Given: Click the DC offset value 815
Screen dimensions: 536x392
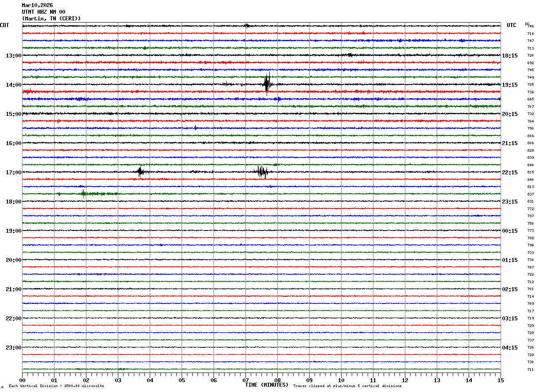Looking at the screenshot, I should 530,173.
